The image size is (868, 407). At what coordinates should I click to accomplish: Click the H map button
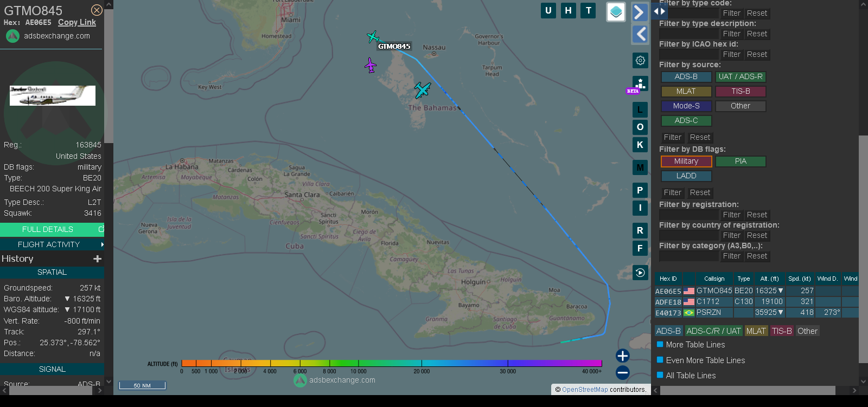(x=568, y=10)
